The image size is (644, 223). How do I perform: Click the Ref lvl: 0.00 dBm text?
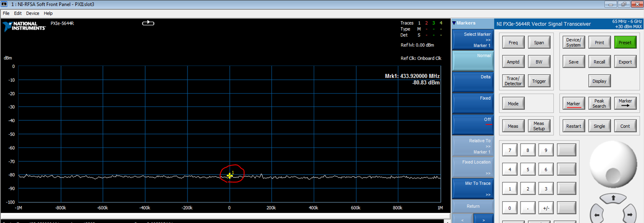(x=417, y=45)
